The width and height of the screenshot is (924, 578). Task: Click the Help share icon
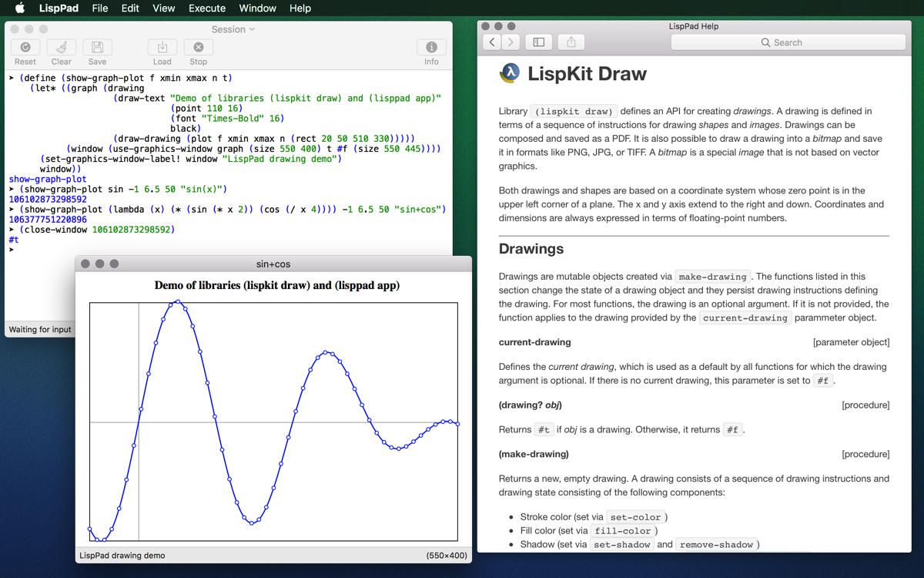[x=571, y=42]
